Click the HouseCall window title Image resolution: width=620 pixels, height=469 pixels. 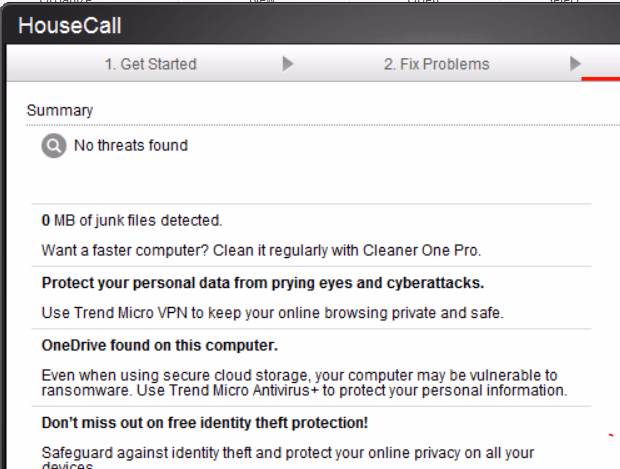[x=69, y=26]
